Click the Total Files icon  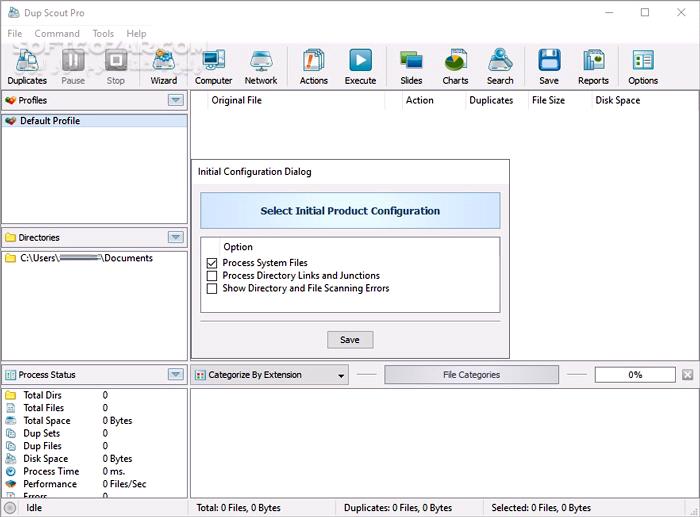[x=11, y=408]
